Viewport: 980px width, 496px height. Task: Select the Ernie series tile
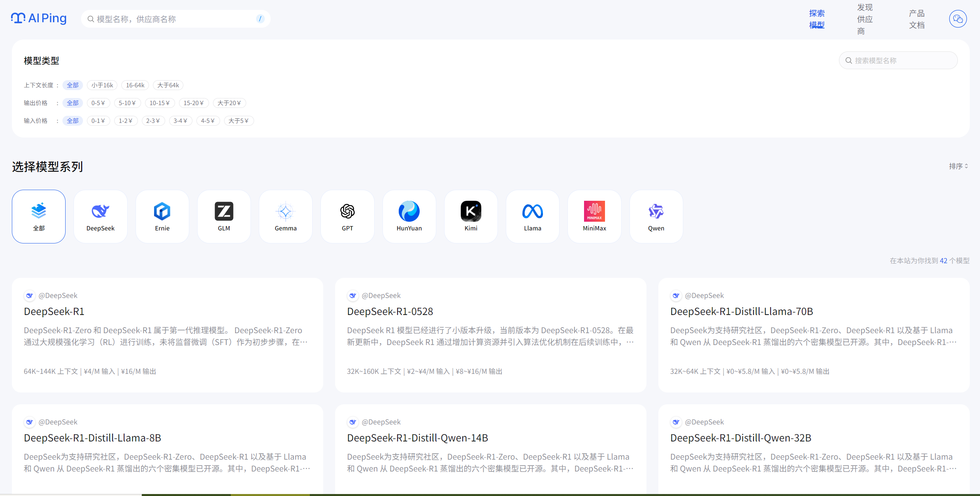[x=162, y=217]
